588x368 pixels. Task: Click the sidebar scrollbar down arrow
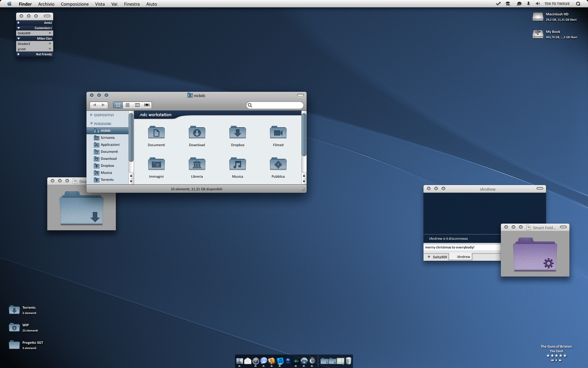point(131,182)
